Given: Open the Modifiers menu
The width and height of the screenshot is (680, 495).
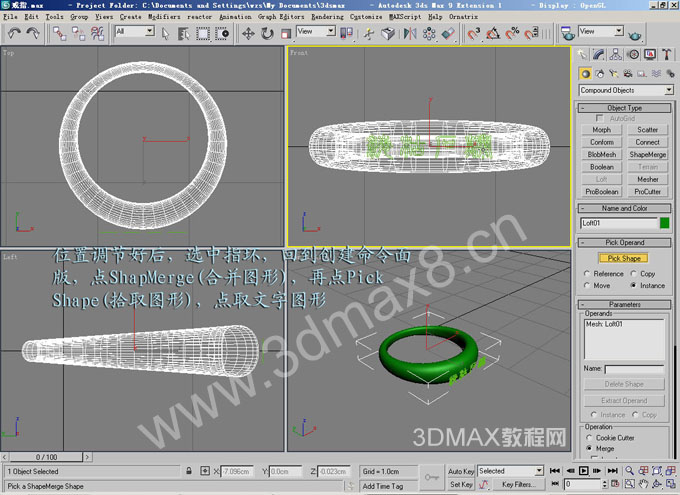Looking at the screenshot, I should click(x=164, y=16).
